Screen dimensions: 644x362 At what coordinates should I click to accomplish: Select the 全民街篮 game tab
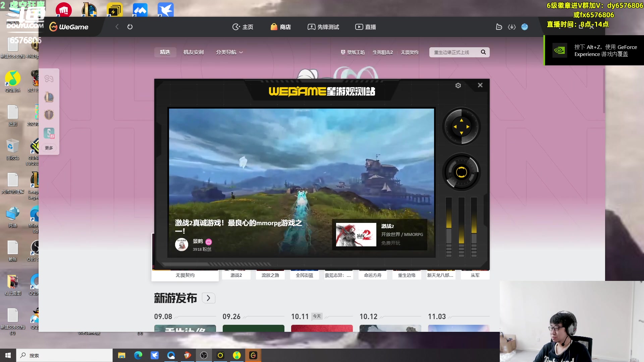(x=305, y=275)
